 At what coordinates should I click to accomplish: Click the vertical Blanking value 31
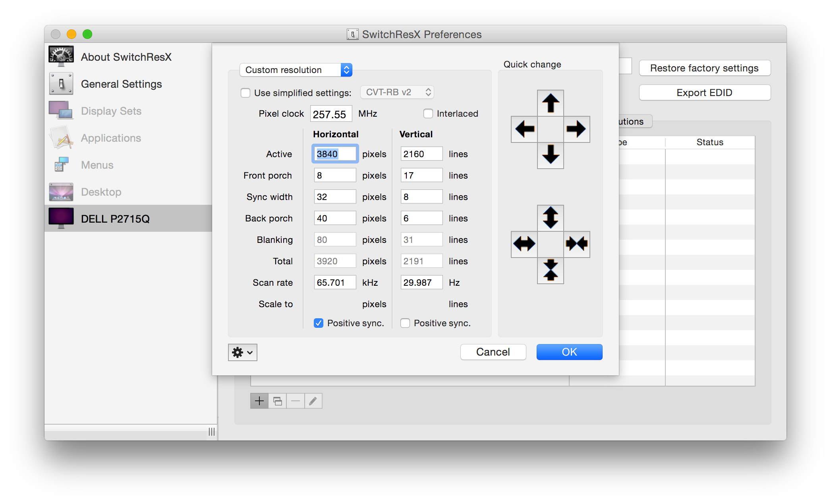click(x=421, y=240)
